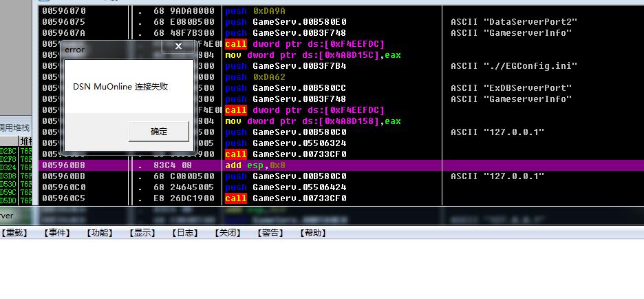Select highlighted row at address 005960B8
This screenshot has width=644, height=299.
(341, 165)
